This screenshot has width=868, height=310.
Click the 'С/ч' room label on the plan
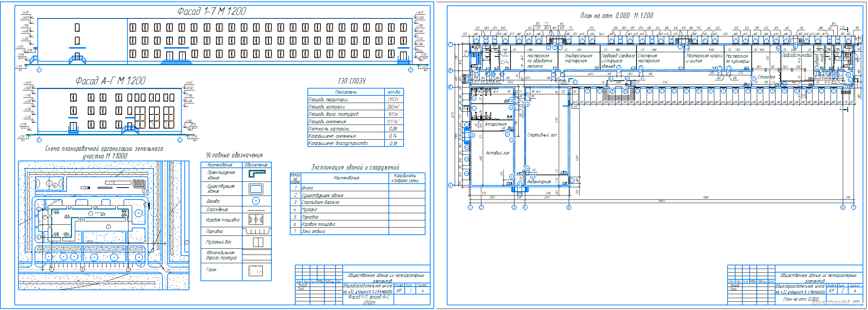pyautogui.click(x=504, y=62)
